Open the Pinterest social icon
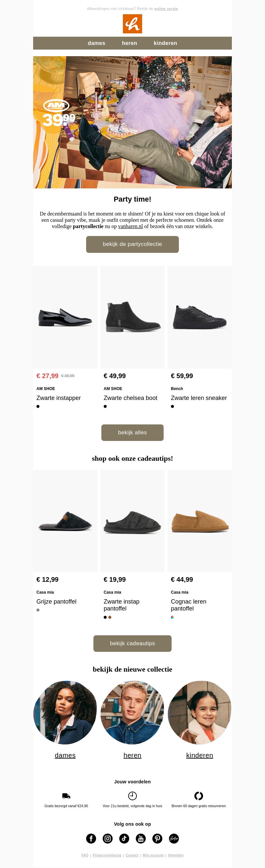The image size is (265, 868). 157,838
